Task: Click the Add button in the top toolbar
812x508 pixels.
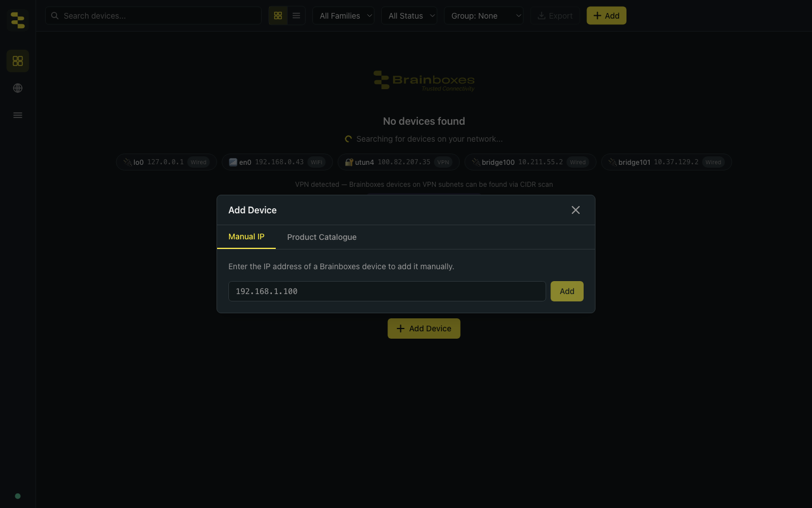Action: click(x=606, y=16)
